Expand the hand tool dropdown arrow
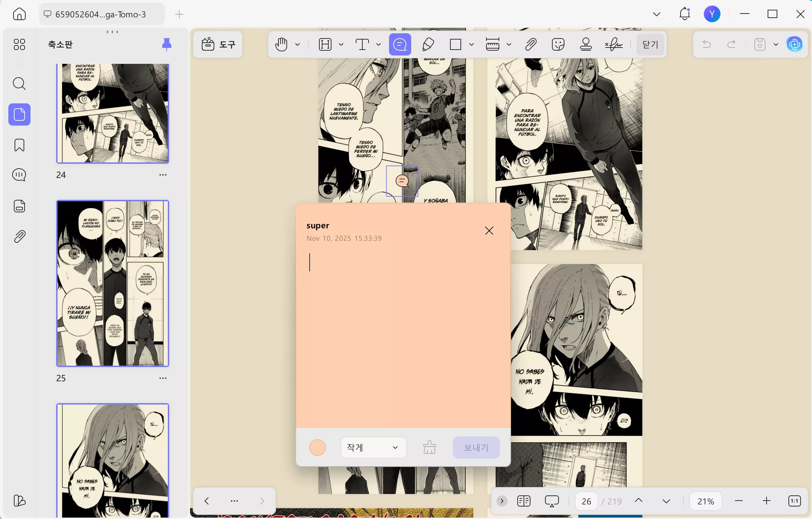The width and height of the screenshot is (812, 519). pyautogui.click(x=297, y=44)
